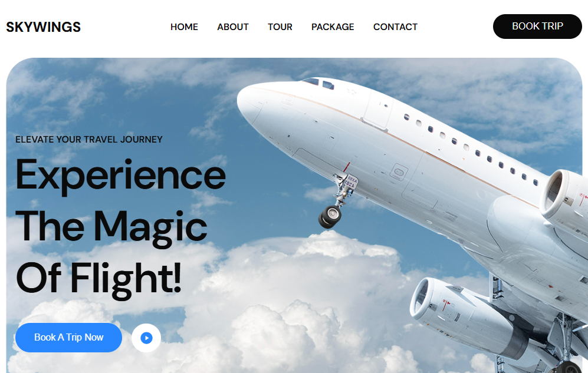
Task: Select TOUR in the navigation bar
Action: pyautogui.click(x=280, y=27)
